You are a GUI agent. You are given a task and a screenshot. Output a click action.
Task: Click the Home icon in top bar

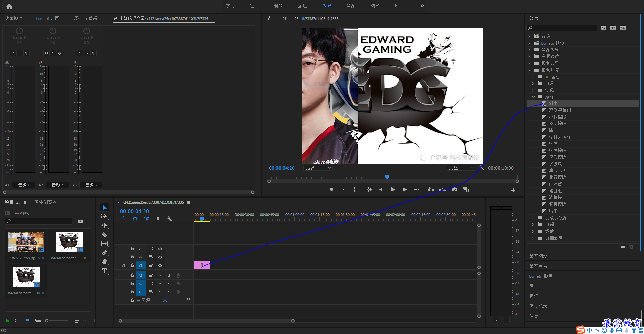coord(9,6)
